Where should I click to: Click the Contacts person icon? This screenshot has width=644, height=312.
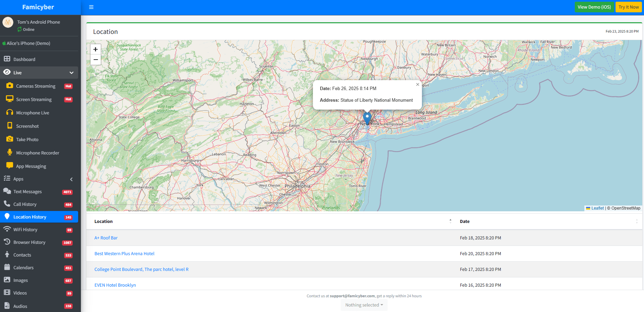point(7,254)
